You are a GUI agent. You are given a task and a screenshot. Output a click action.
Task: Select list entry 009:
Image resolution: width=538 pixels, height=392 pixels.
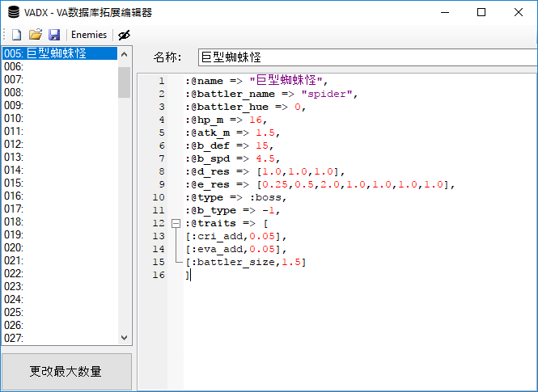[x=60, y=105]
